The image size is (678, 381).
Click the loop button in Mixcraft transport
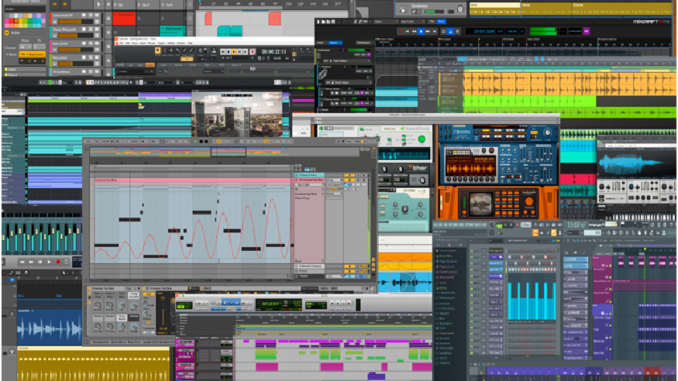click(443, 31)
